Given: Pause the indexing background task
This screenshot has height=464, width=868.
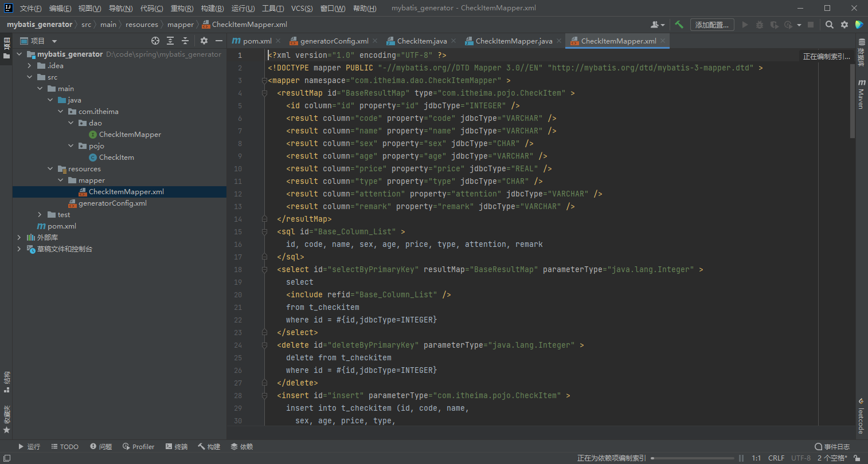Looking at the screenshot, I should click(x=741, y=458).
